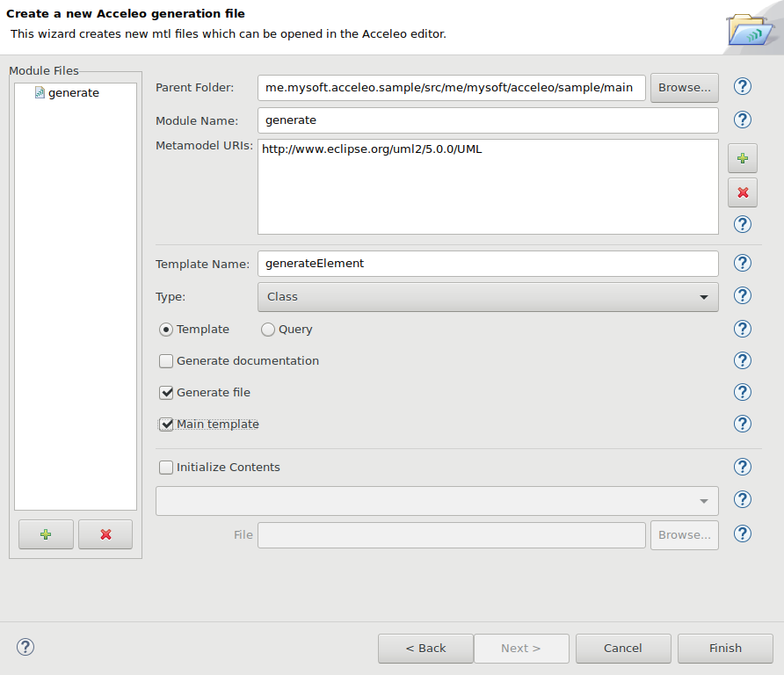The height and width of the screenshot is (675, 784).
Task: Uncheck Main template checkbox
Action: coord(166,425)
